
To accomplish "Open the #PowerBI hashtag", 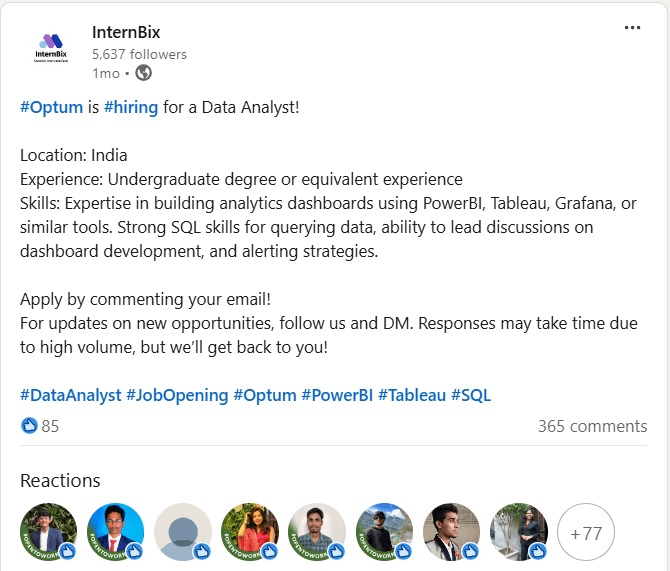I will coord(337,395).
